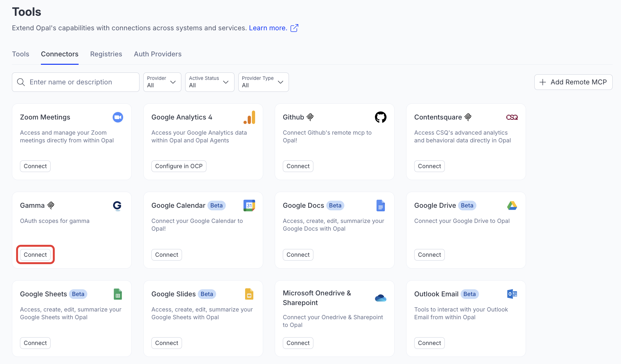The width and height of the screenshot is (621, 364).
Task: Open the Provider filter dropdown
Action: click(162, 82)
